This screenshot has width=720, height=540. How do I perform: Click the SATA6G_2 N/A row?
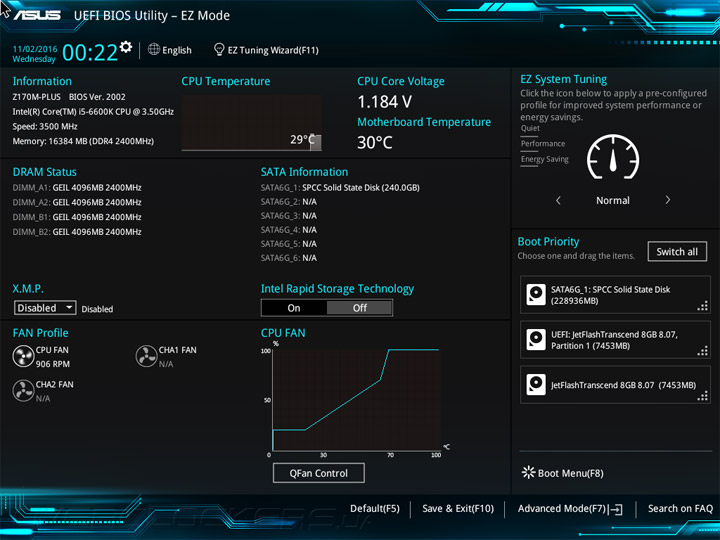pyautogui.click(x=289, y=202)
